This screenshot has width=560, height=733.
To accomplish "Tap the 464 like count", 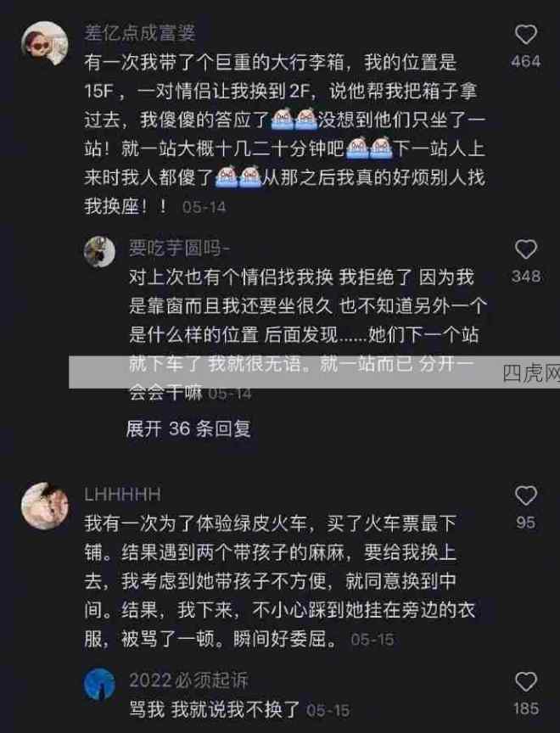I will click(x=526, y=61).
